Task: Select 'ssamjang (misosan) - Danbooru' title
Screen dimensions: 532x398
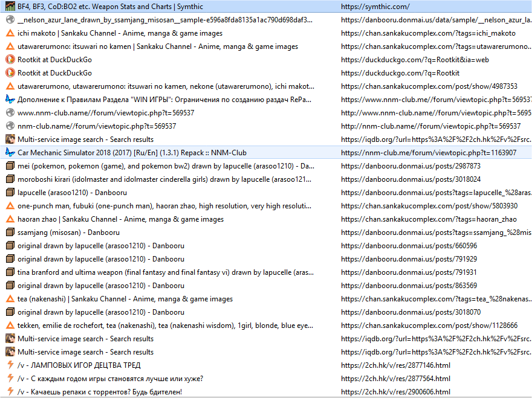Action: pyautogui.click(x=68, y=233)
